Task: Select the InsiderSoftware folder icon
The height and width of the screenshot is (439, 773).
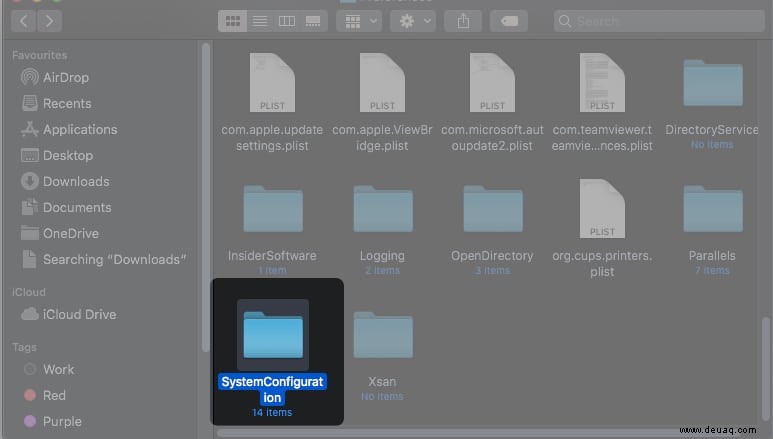Action: 273,209
